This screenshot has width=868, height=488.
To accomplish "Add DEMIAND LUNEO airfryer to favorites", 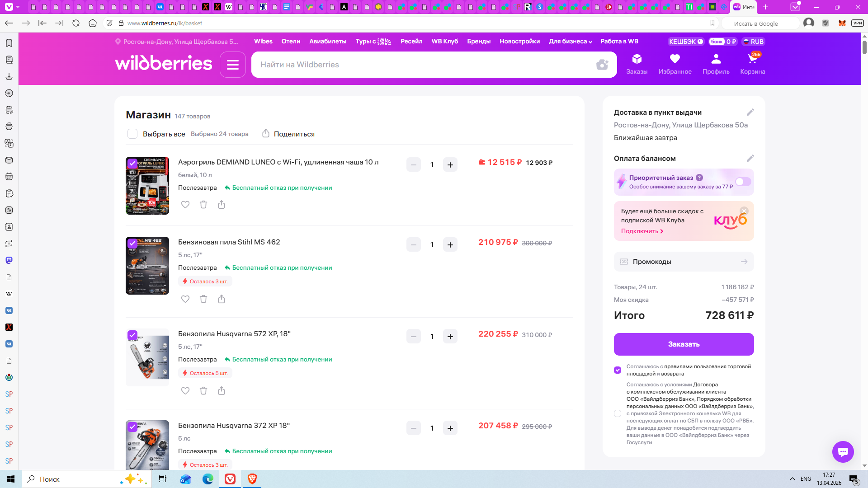I will [x=185, y=205].
